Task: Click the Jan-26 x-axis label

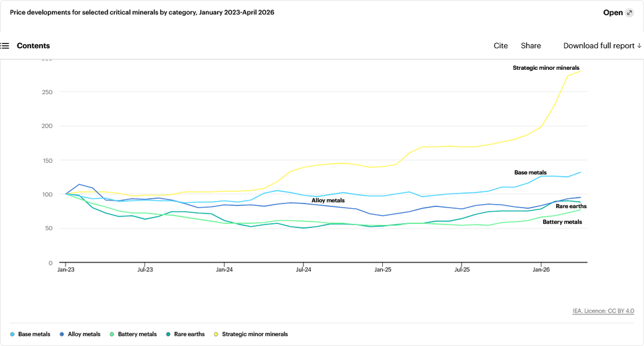Action: [x=541, y=270]
